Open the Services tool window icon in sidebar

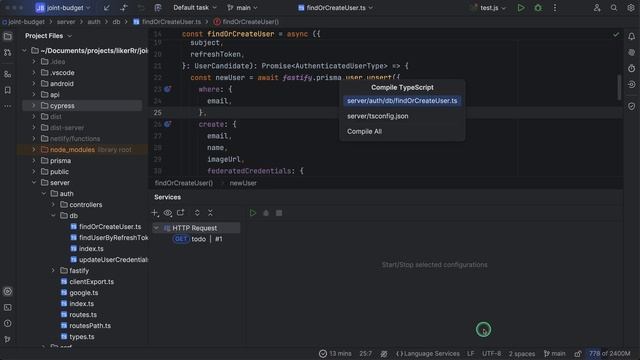click(8, 291)
